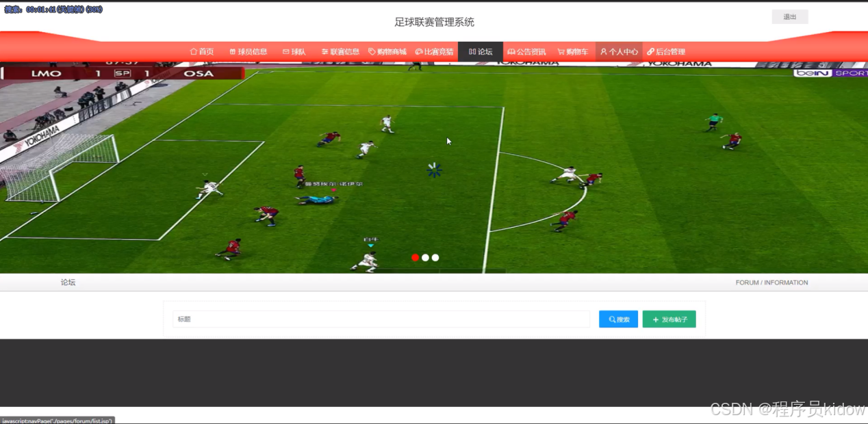Click the blue 搜索 search button
Screen dimensions: 868x424
coord(618,319)
